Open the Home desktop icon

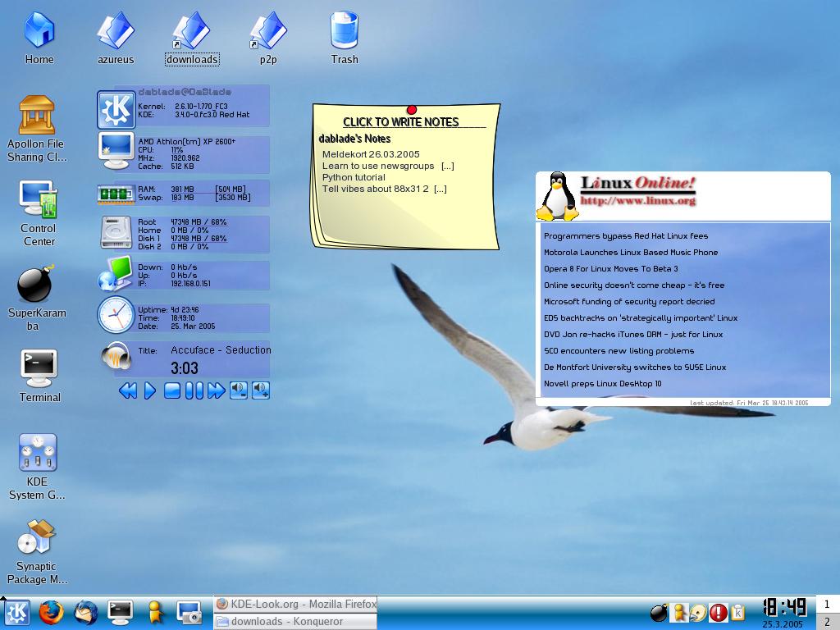click(x=39, y=38)
